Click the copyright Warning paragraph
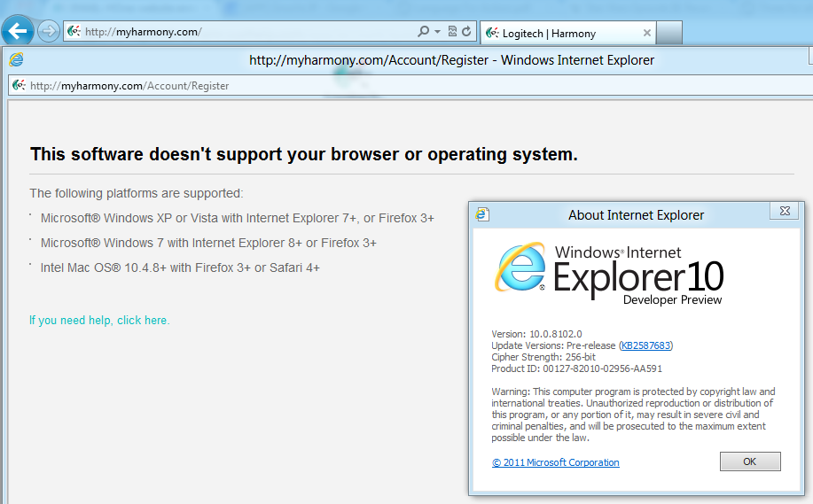Image resolution: width=813 pixels, height=504 pixels. click(x=633, y=415)
